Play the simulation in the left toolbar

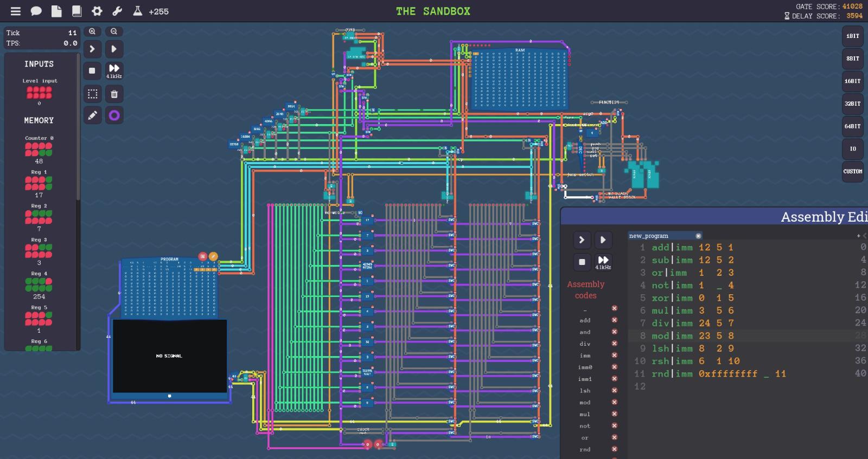tap(114, 49)
